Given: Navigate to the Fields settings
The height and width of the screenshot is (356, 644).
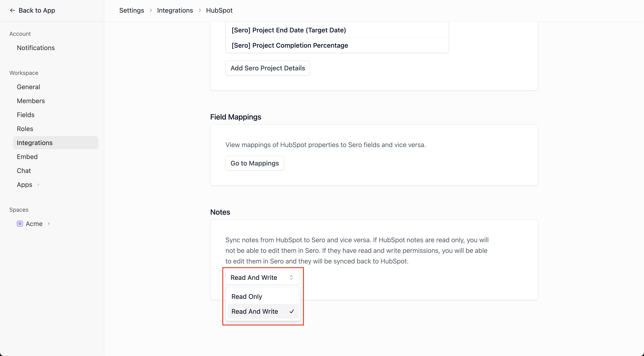Looking at the screenshot, I should pyautogui.click(x=26, y=115).
